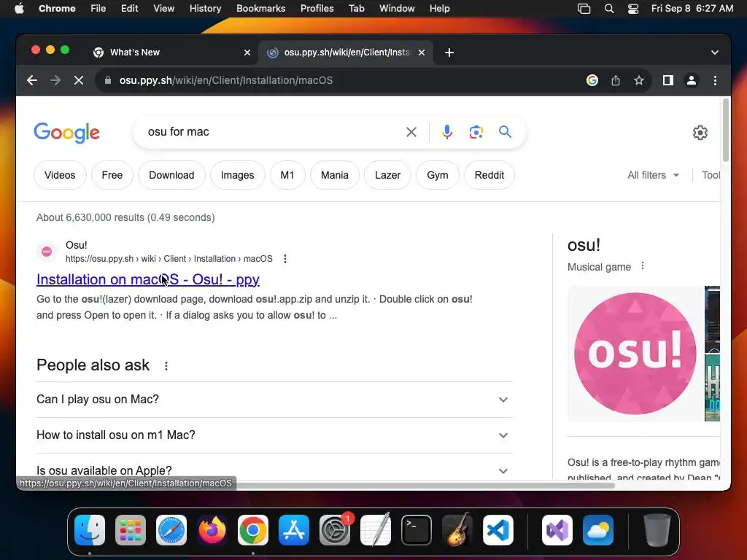Open Visual Studio Code from dock
Screen dimensions: 747x560
pyautogui.click(x=498, y=530)
